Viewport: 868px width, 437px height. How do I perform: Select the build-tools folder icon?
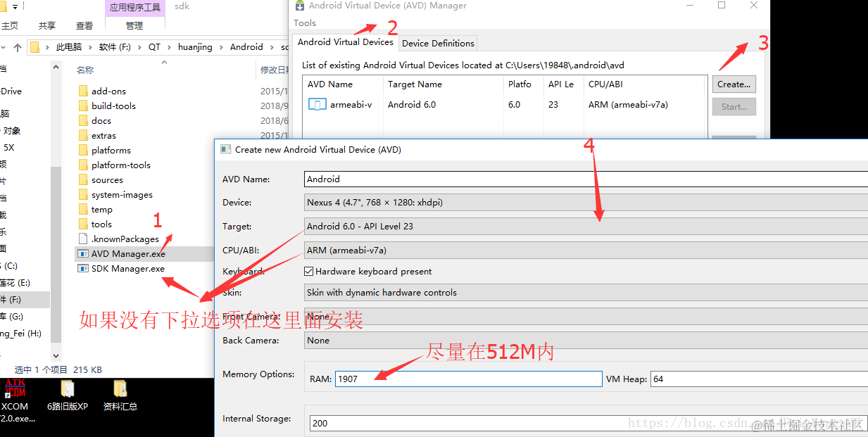(82, 106)
